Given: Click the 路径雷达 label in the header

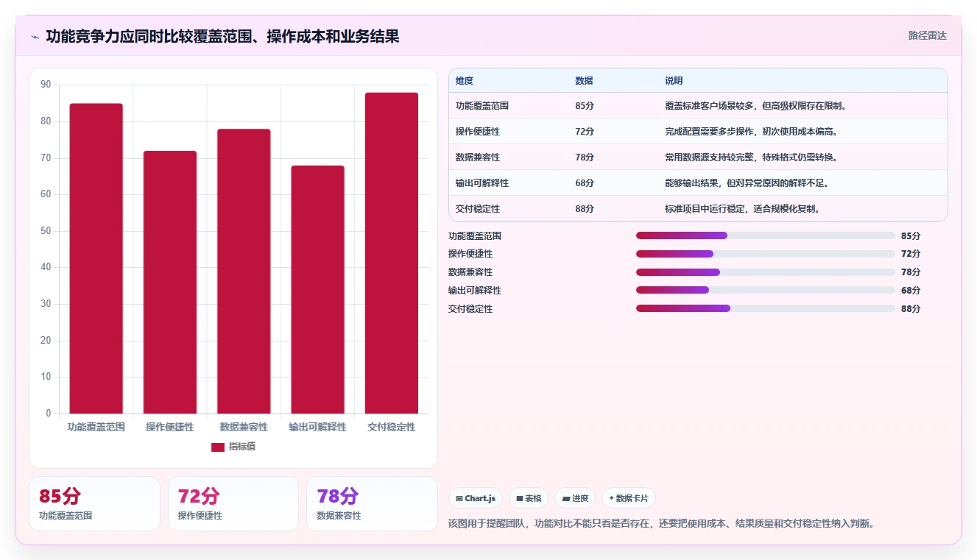Looking at the screenshot, I should click(927, 35).
